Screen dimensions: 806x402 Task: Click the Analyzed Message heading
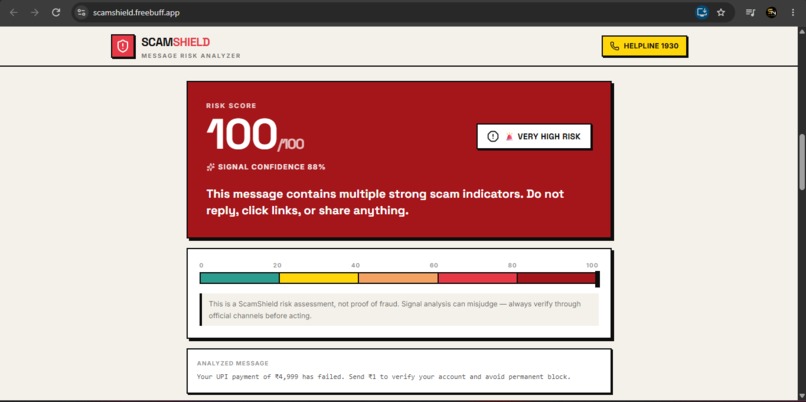[x=233, y=363]
